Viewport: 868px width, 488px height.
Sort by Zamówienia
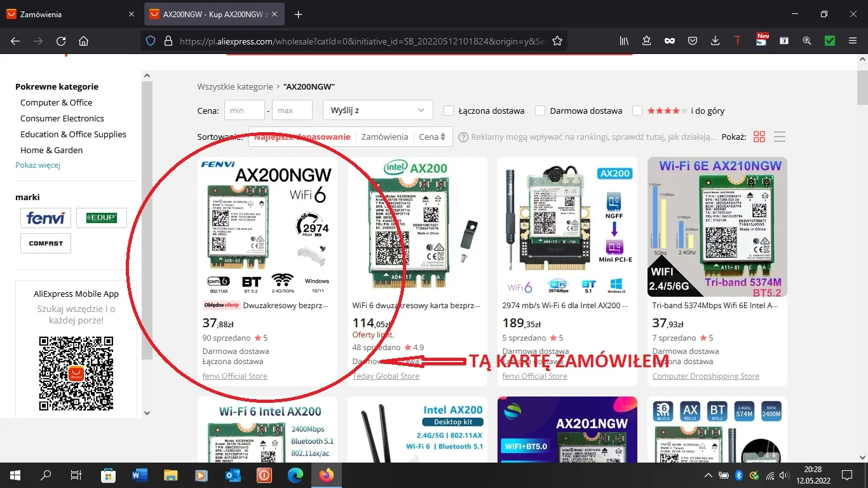[x=384, y=137]
